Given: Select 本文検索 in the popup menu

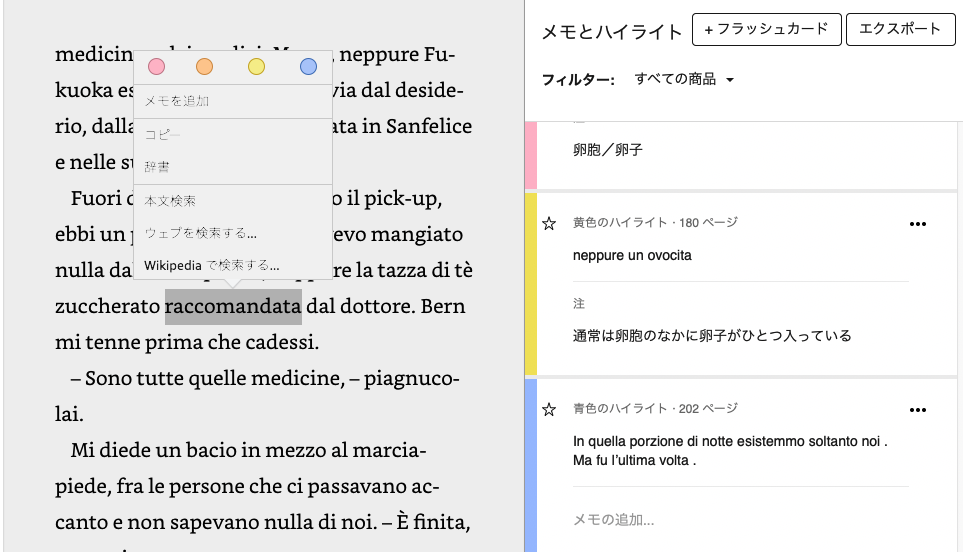Looking at the screenshot, I should 170,200.
